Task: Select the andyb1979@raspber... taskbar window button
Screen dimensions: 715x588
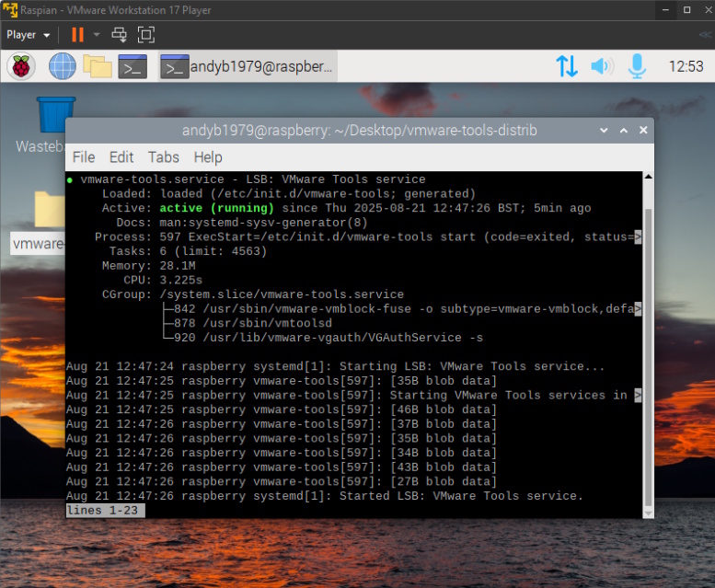Action: (x=248, y=66)
